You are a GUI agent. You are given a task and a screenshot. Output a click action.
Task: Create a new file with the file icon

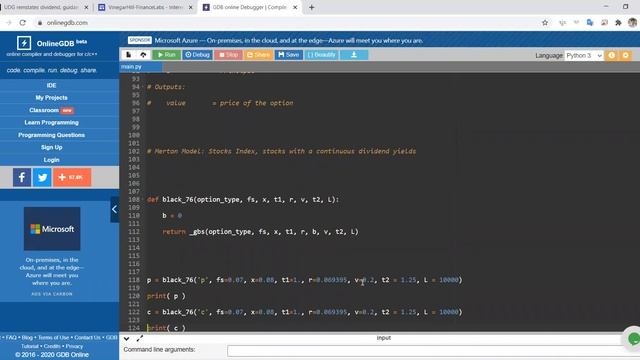129,55
